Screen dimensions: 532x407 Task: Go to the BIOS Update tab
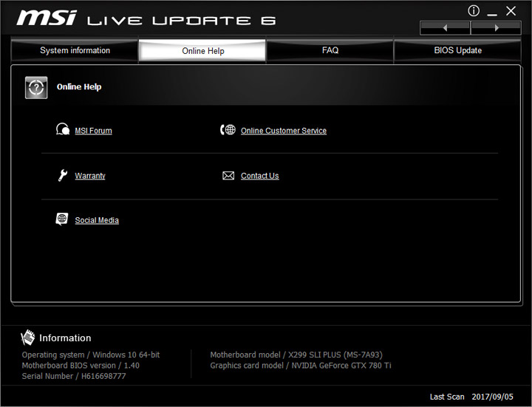457,50
